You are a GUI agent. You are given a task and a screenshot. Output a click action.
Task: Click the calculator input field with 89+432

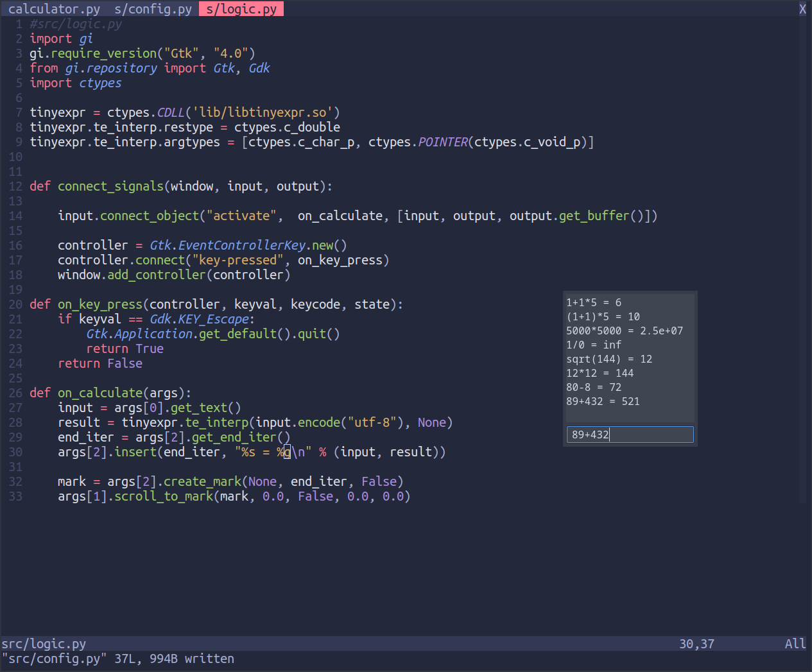(x=630, y=435)
